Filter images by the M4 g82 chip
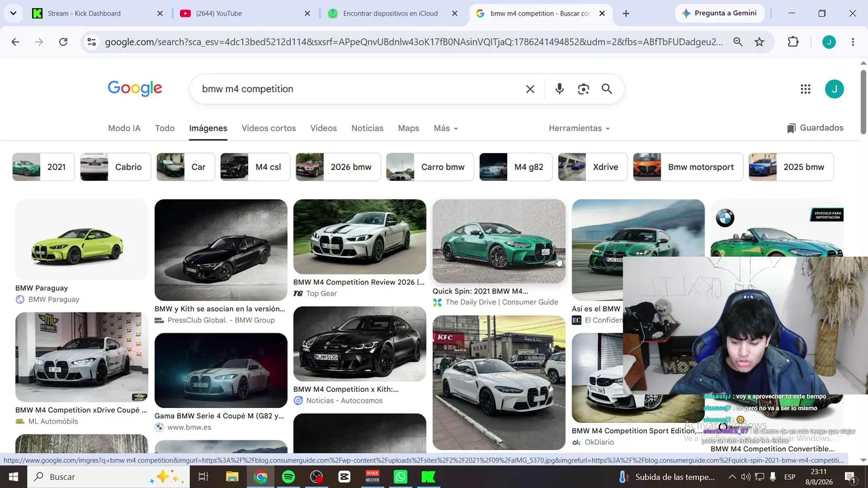 515,167
